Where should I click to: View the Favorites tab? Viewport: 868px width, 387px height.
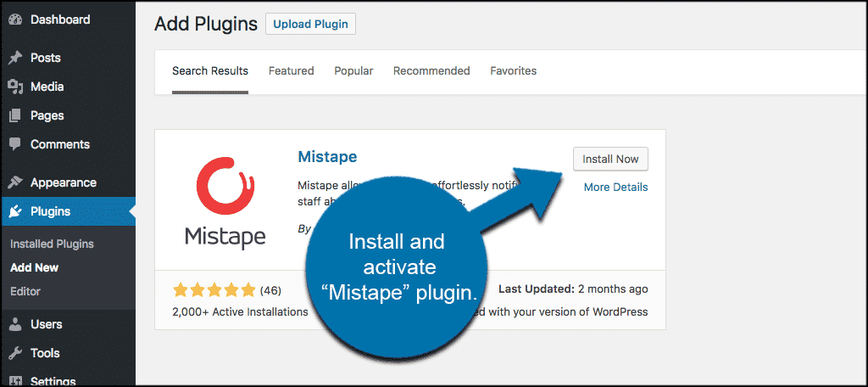(x=513, y=71)
